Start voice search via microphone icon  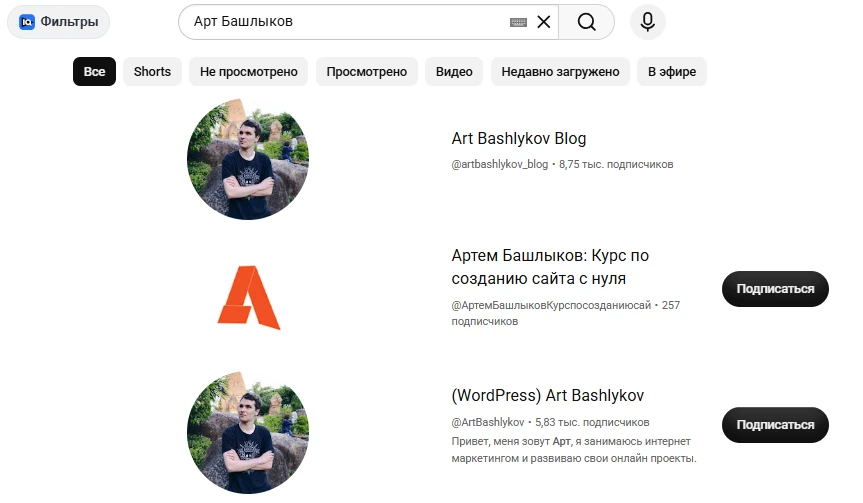[648, 22]
